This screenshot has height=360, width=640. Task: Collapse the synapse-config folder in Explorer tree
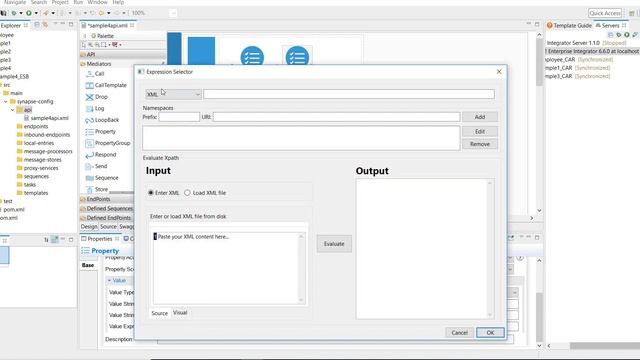pos(6,102)
